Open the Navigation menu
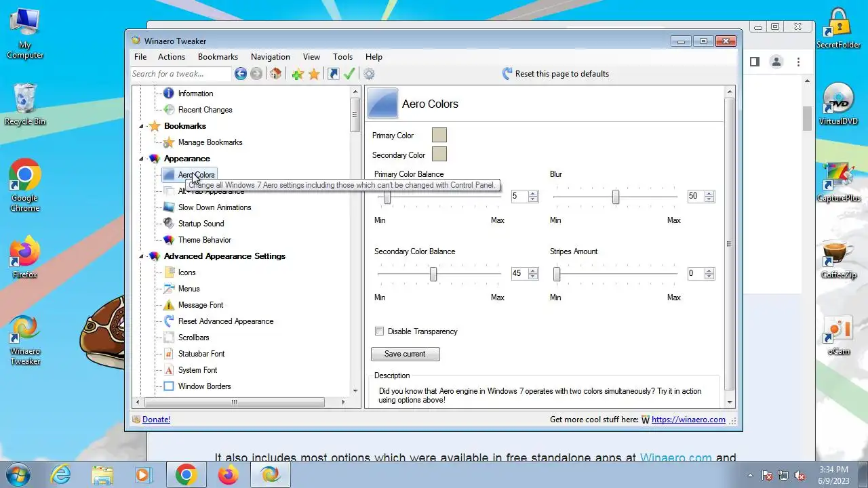Viewport: 868px width, 488px height. 271,57
